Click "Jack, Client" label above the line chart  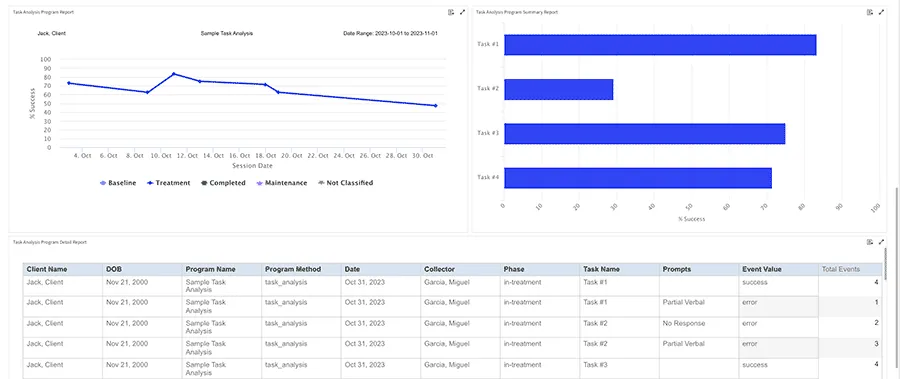tap(52, 33)
